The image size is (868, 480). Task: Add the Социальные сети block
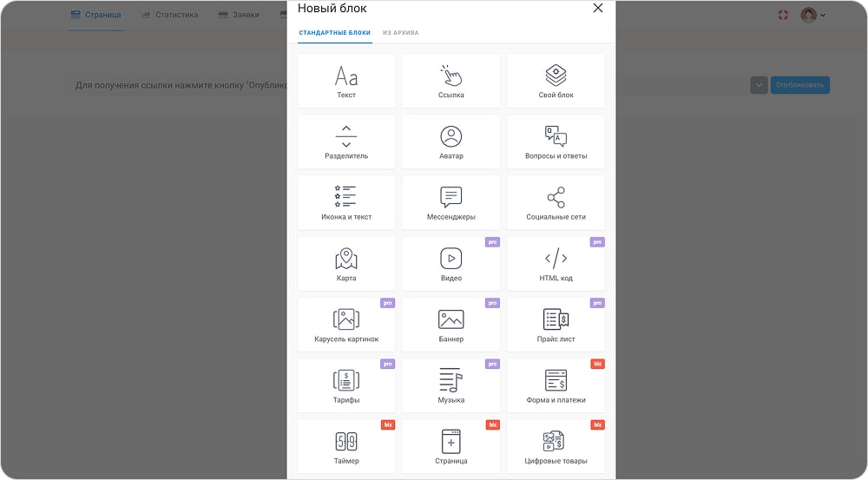[x=556, y=203]
